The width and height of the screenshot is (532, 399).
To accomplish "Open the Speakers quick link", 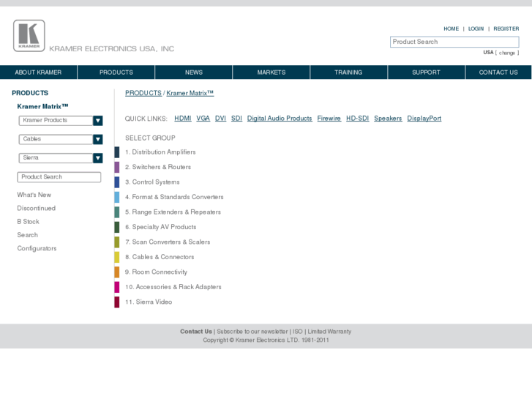I will pos(388,118).
